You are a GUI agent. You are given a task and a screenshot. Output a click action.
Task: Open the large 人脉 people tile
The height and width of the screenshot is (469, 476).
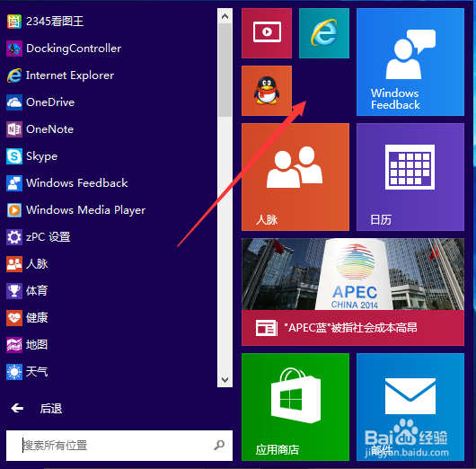pos(295,177)
